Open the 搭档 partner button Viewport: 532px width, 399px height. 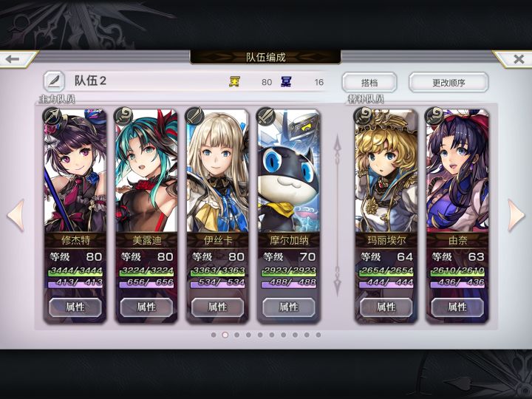click(x=369, y=82)
